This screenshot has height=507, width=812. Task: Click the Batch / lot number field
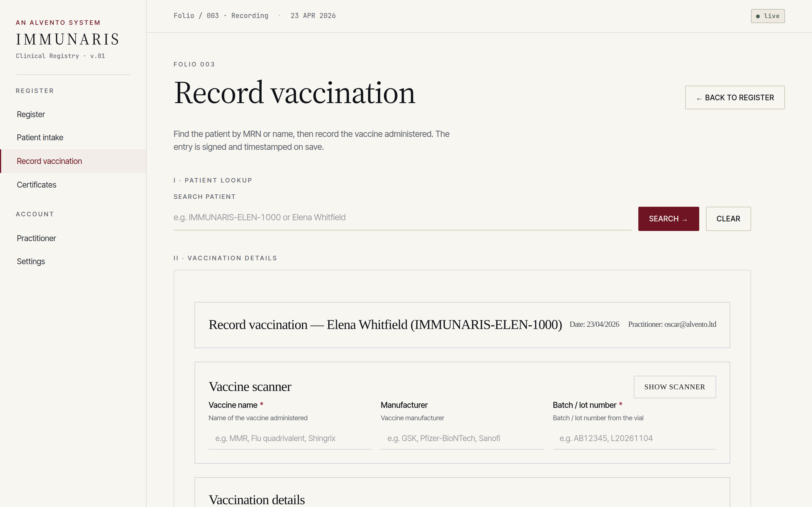coord(634,438)
